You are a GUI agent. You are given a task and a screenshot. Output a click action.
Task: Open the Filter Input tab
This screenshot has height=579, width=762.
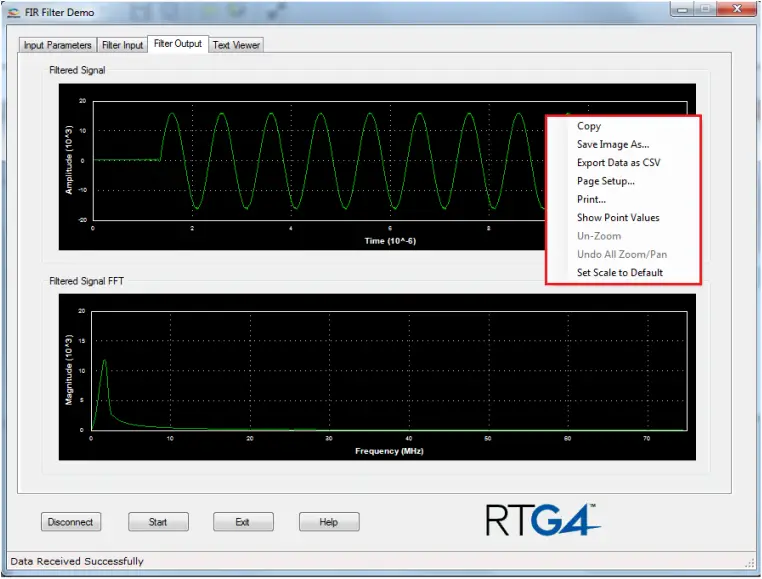tap(122, 45)
